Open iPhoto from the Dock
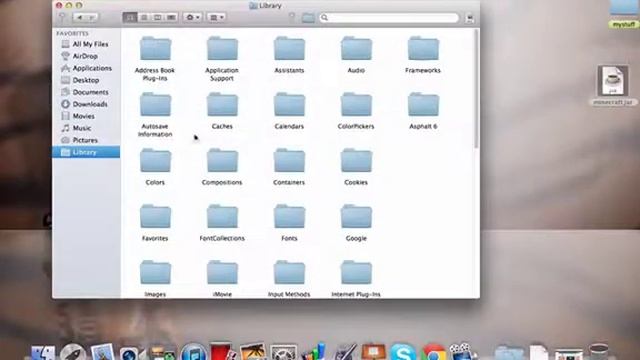The height and width of the screenshot is (360, 640). (253, 352)
